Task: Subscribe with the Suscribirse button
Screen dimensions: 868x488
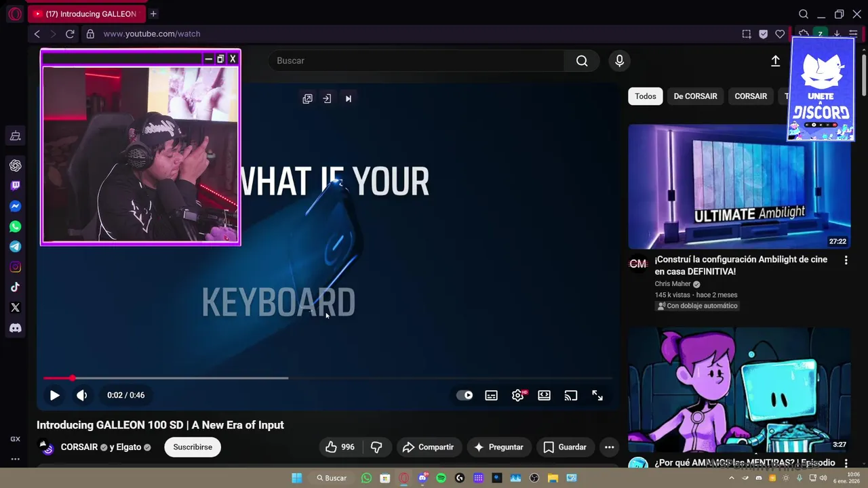Action: [193, 447]
